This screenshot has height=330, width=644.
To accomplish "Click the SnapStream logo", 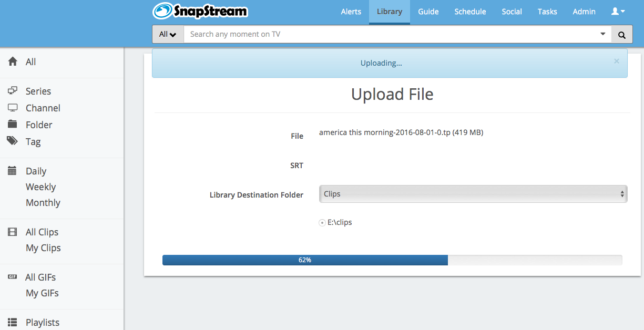I will (200, 11).
